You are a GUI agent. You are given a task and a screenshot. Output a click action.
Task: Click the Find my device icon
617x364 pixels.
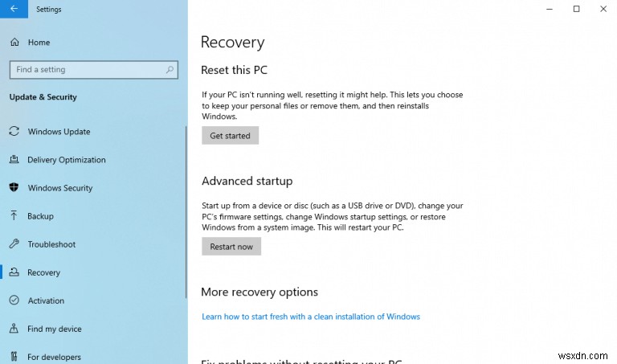[14, 329]
